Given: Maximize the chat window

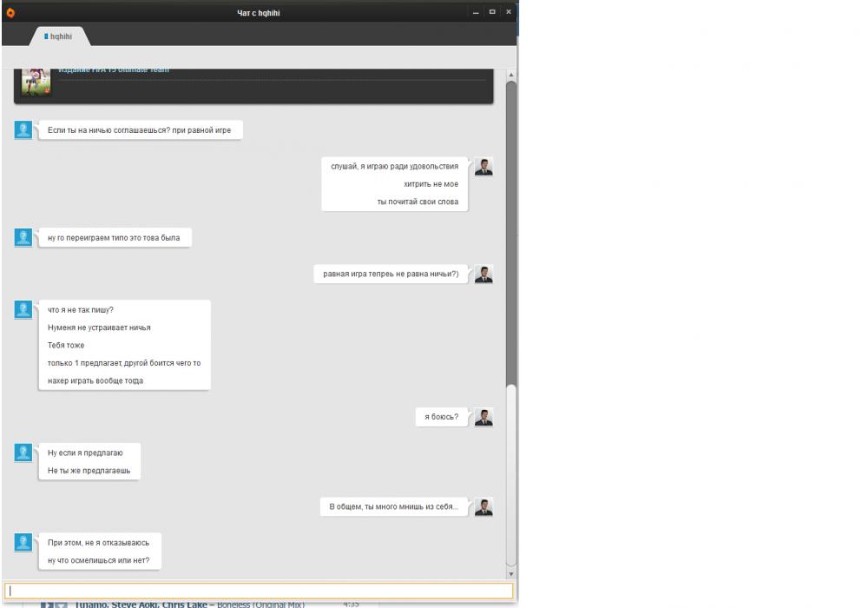Looking at the screenshot, I should click(x=492, y=12).
